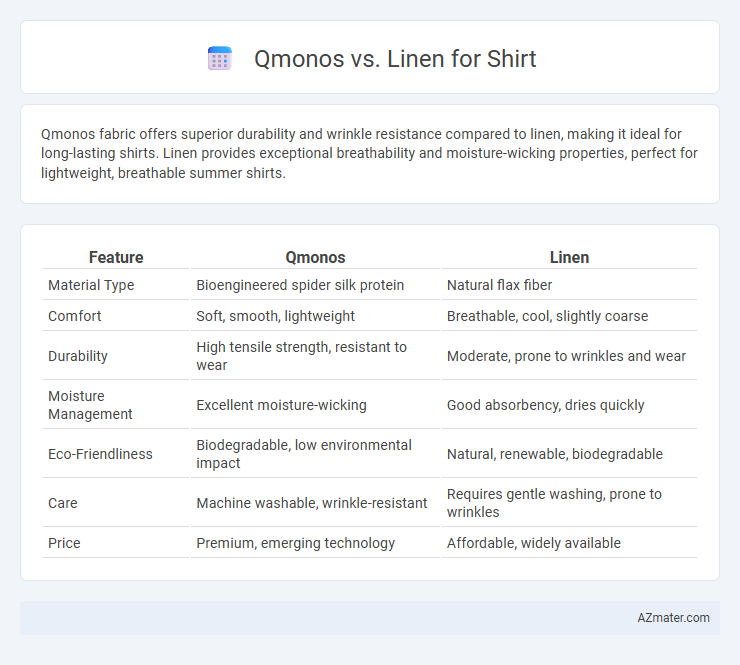
Task: Click the 'Qmonos' column header
Action: 315,257
